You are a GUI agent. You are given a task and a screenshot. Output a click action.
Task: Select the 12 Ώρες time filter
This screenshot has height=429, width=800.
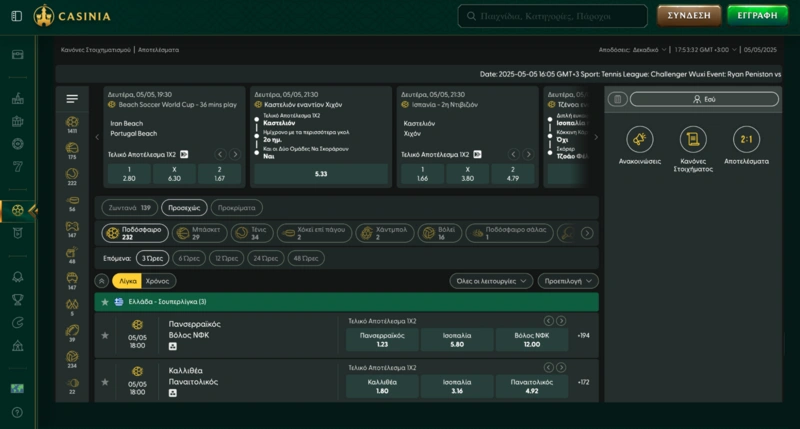227,258
